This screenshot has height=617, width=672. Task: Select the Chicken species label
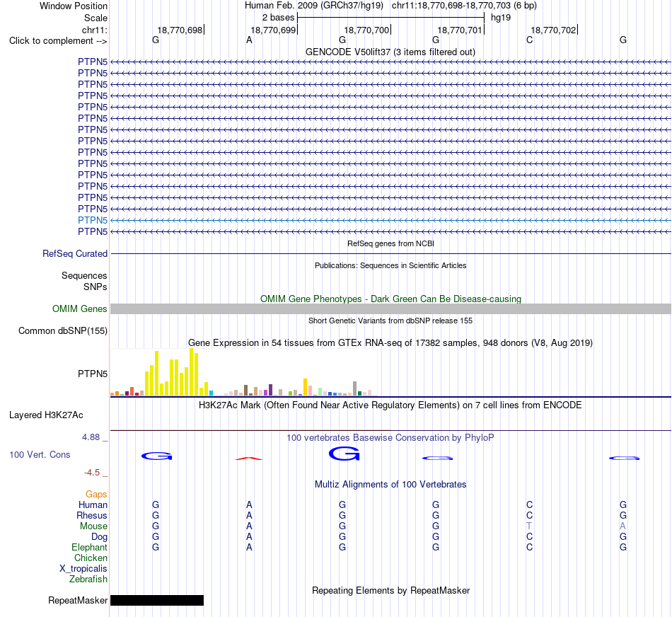pos(91,558)
